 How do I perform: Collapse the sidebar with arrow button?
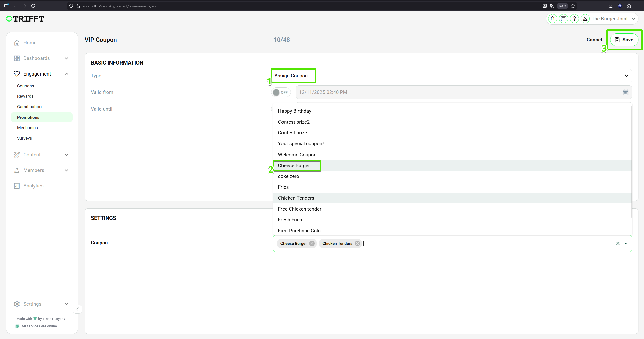point(77,309)
